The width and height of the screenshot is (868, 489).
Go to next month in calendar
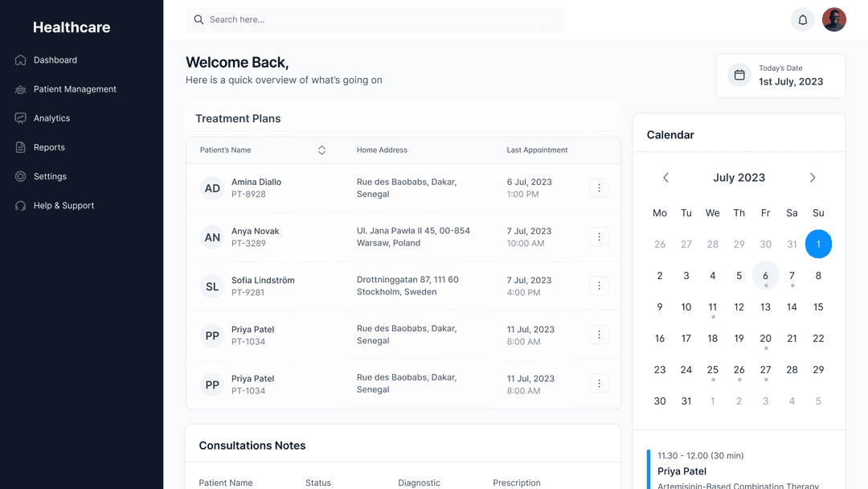(813, 178)
